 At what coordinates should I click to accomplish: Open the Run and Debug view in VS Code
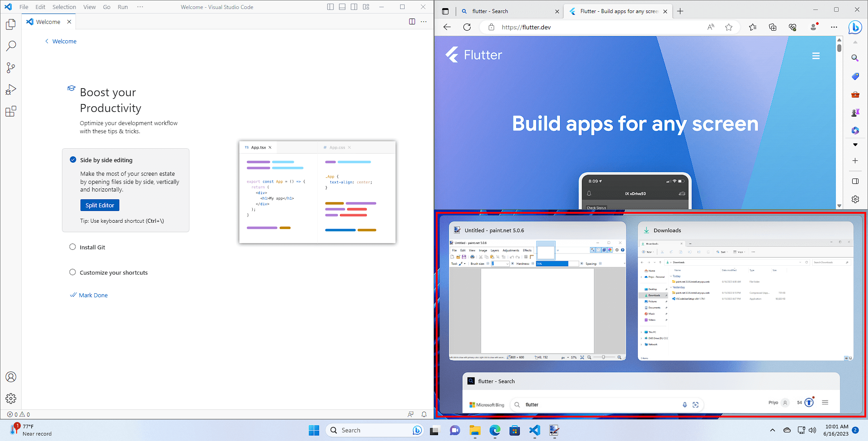tap(11, 89)
